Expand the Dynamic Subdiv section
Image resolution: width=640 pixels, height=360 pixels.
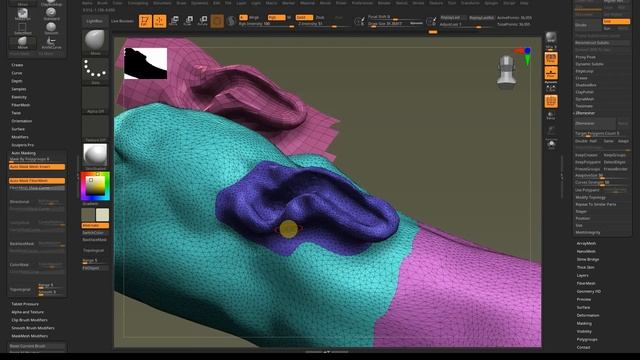[589, 64]
